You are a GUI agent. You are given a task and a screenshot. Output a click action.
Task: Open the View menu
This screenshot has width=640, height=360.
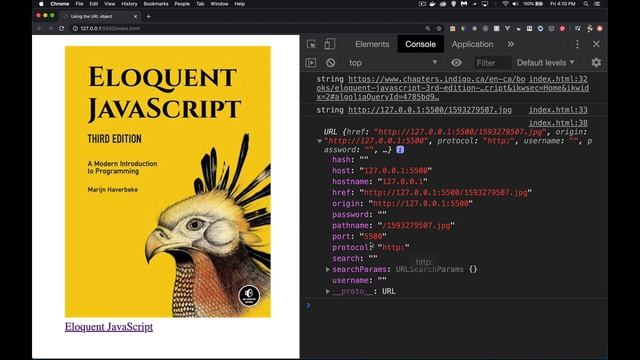pos(109,4)
